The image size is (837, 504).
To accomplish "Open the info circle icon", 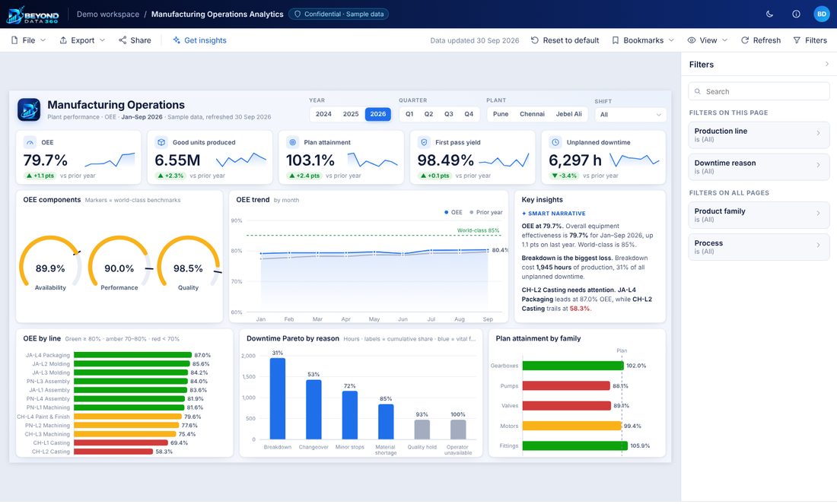I will [x=796, y=14].
